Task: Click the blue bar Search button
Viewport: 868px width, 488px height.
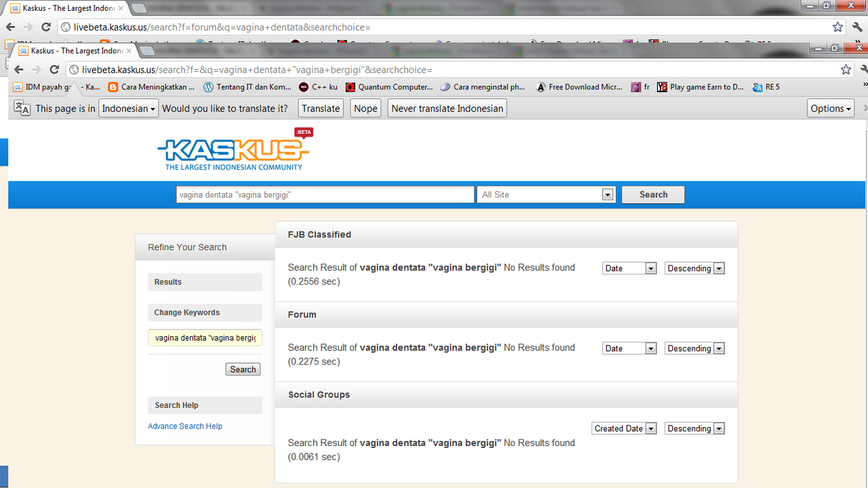Action: (x=653, y=195)
